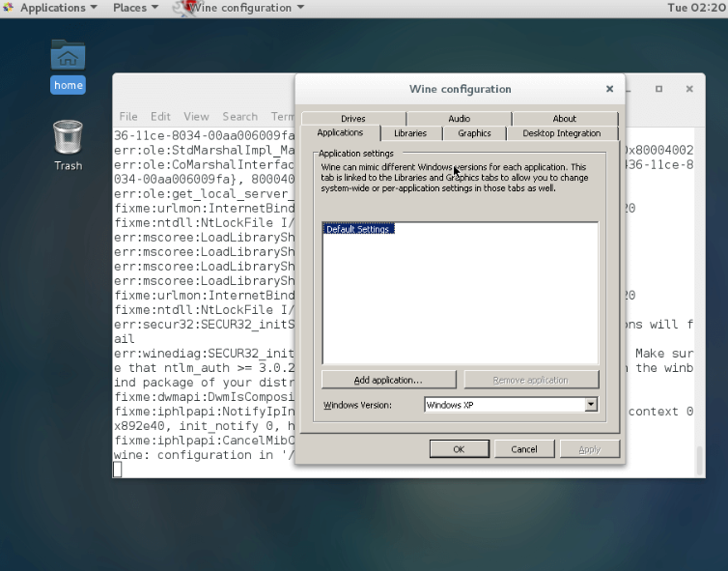Switch to the Libraries tab
Viewport: 728px width, 571px height.
(410, 133)
